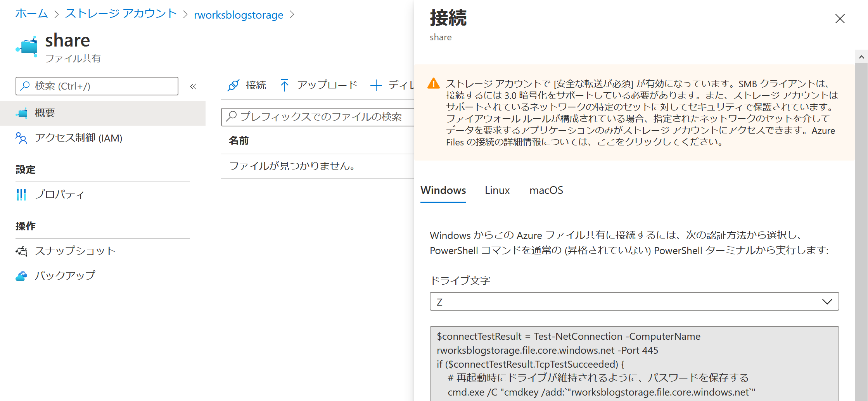Click the プレフィックスでのファイルの検索 input field
This screenshot has height=401, width=868.
(x=318, y=117)
